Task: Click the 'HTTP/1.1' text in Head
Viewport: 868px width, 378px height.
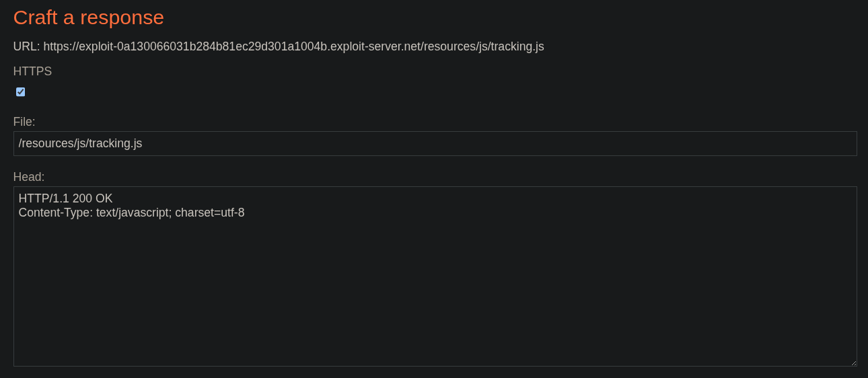Action: tap(44, 198)
